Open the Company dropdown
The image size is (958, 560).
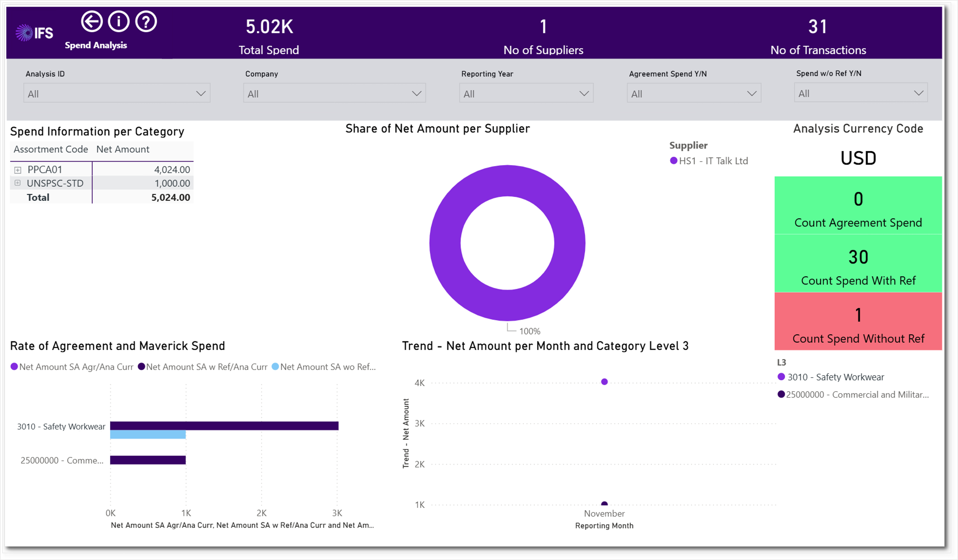point(335,93)
